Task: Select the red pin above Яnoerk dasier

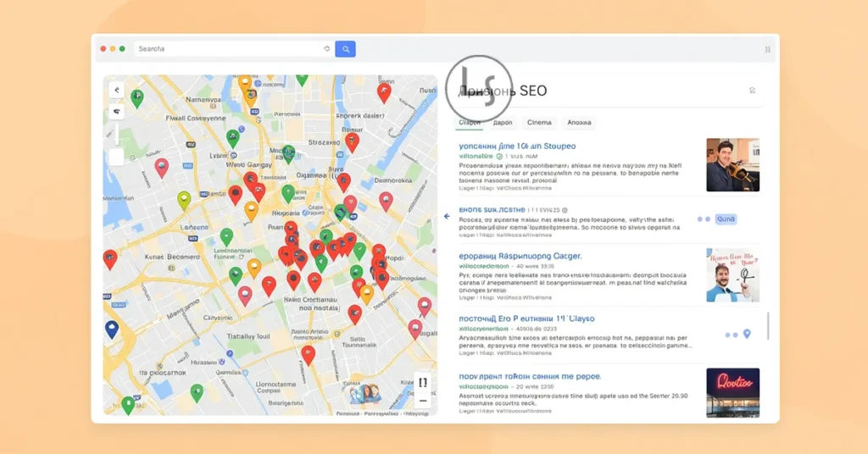Action: pos(384,93)
